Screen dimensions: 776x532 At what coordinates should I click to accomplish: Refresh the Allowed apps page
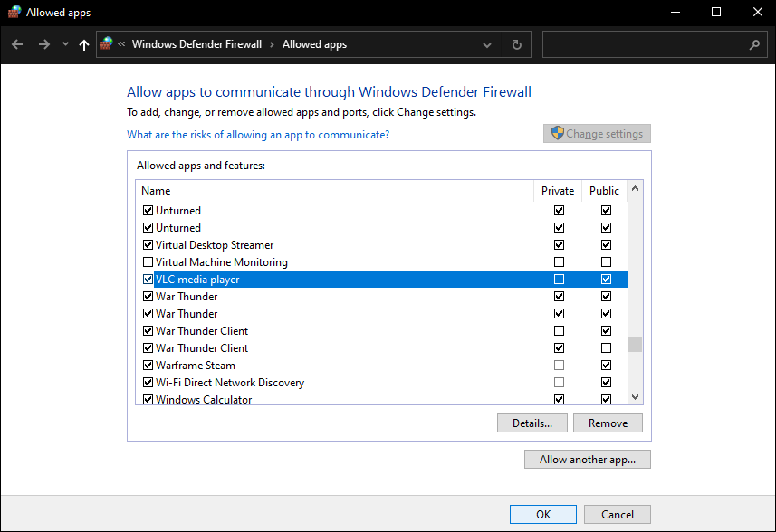516,44
